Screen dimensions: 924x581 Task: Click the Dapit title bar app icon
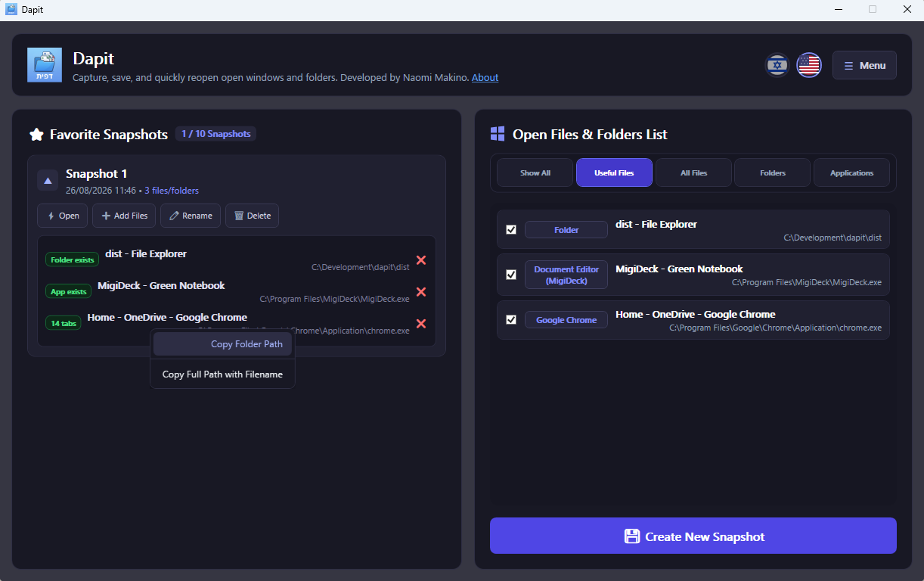pyautogui.click(x=11, y=9)
